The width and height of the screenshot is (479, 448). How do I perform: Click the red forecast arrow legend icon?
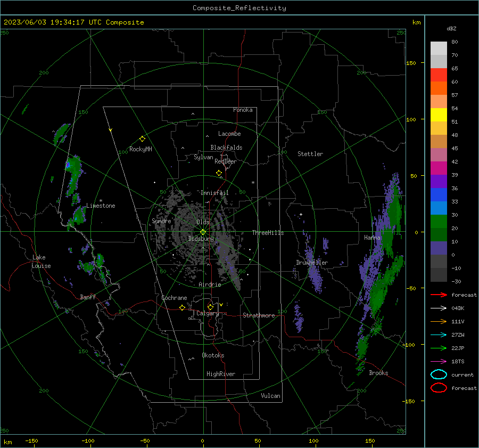439,295
